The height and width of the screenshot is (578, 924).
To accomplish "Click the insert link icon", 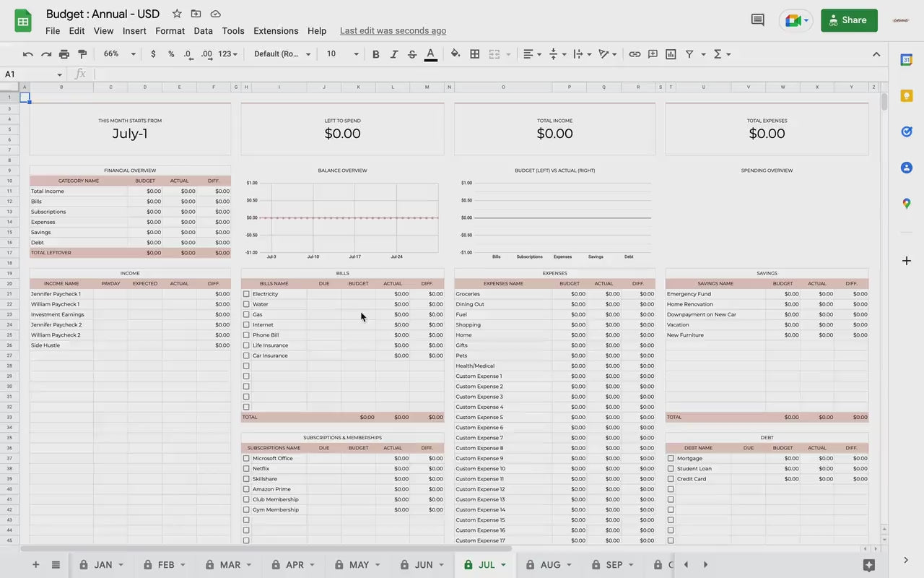I will [635, 54].
